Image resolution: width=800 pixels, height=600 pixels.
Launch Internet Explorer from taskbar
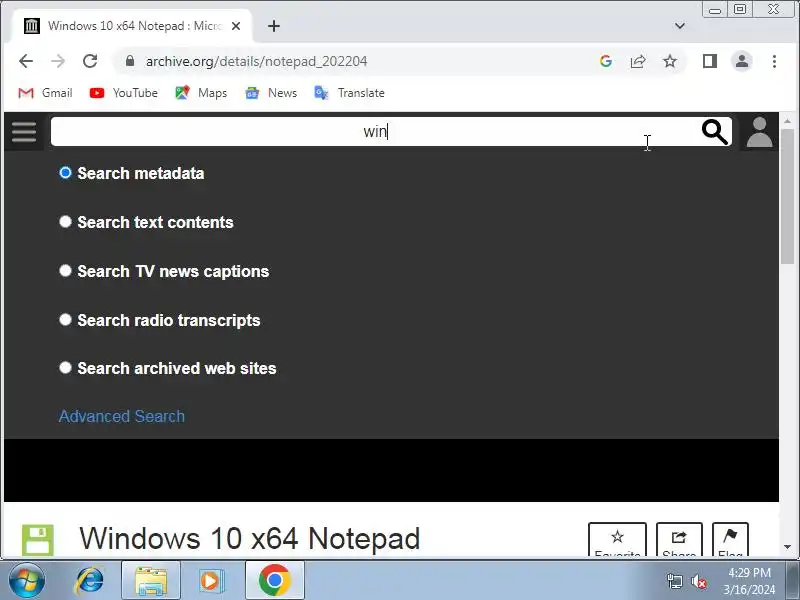pyautogui.click(x=90, y=580)
